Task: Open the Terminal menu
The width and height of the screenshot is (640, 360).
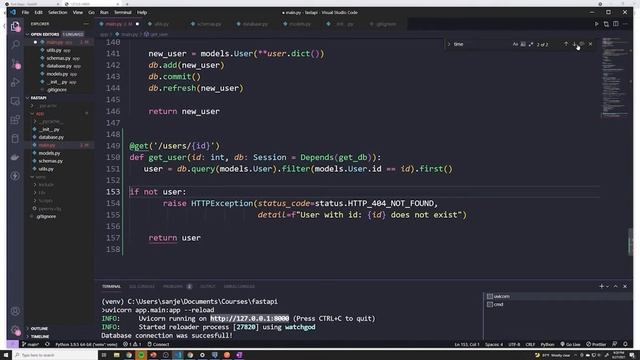Action: (x=122, y=12)
